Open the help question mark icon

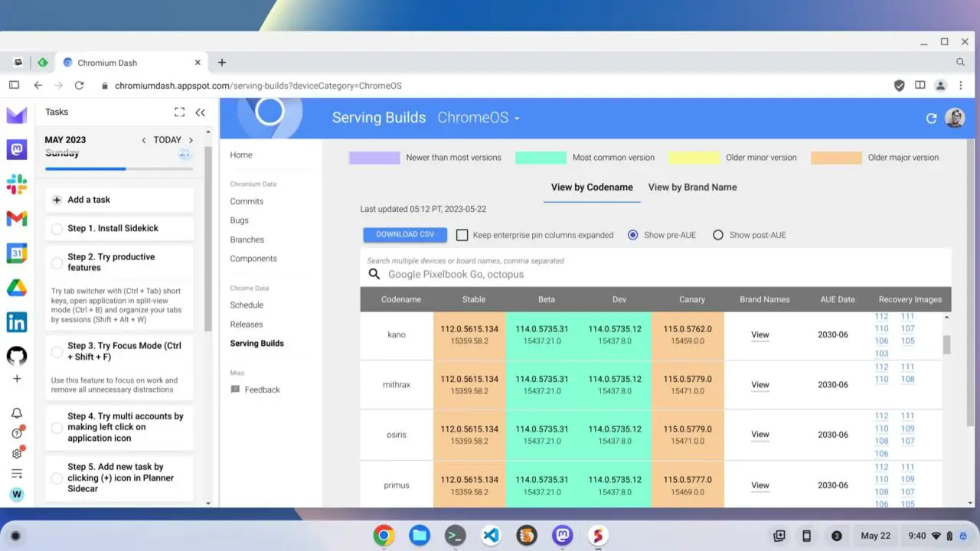pos(17,433)
